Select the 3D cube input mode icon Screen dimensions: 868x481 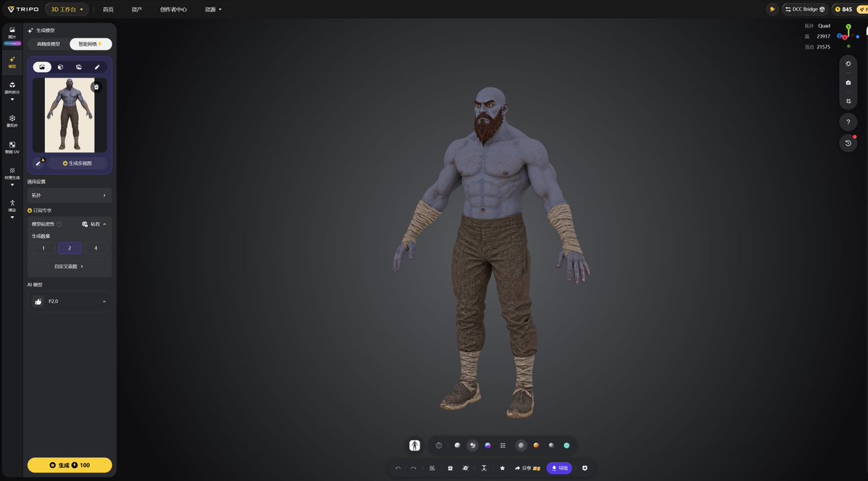pos(60,67)
